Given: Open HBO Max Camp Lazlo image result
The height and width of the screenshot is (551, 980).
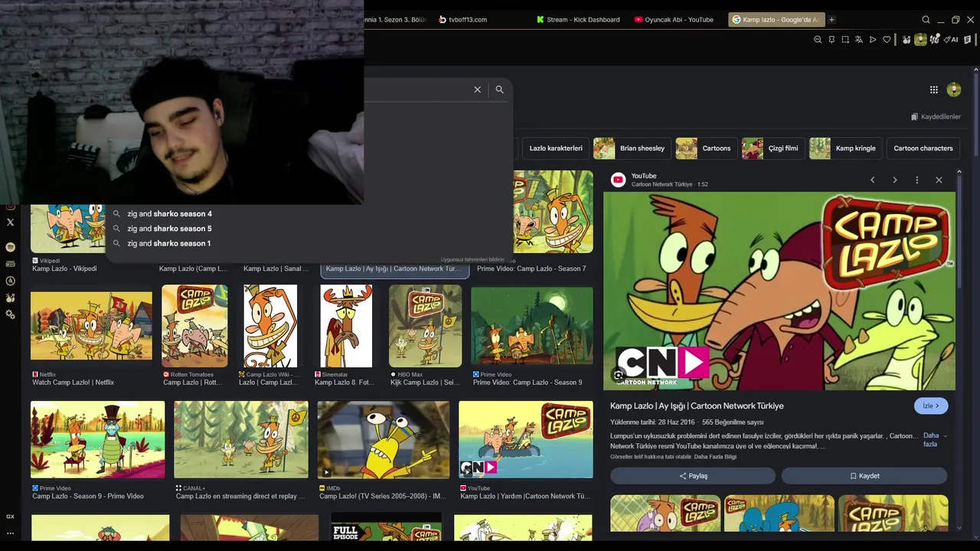Looking at the screenshot, I should (425, 326).
